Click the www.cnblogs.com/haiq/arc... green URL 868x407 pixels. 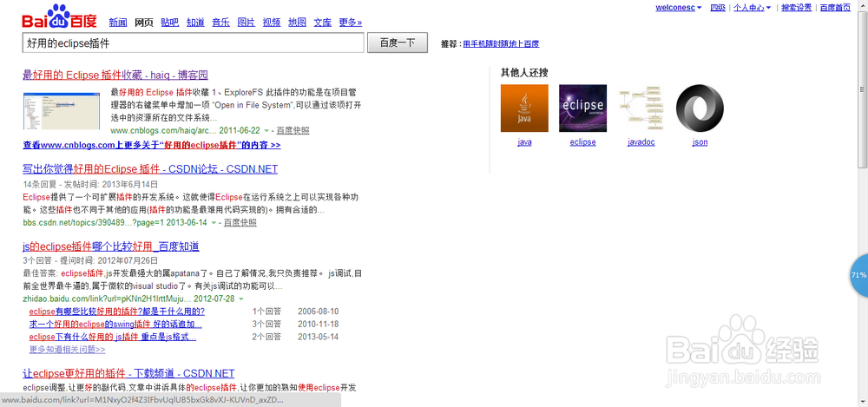(x=163, y=131)
